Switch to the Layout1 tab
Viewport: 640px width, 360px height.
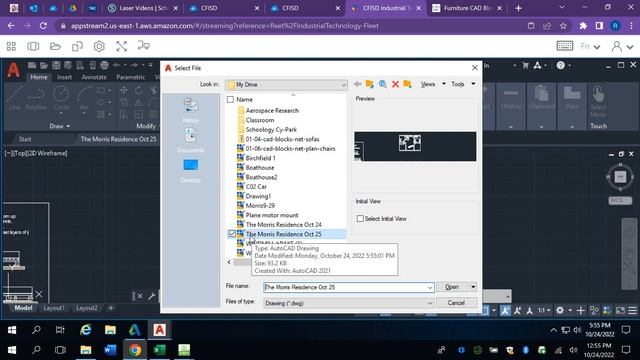tap(54, 308)
